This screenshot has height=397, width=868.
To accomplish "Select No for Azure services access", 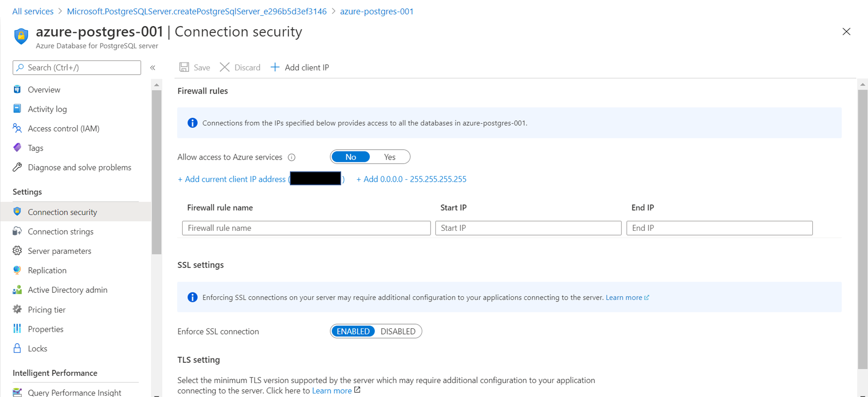I will pos(351,157).
